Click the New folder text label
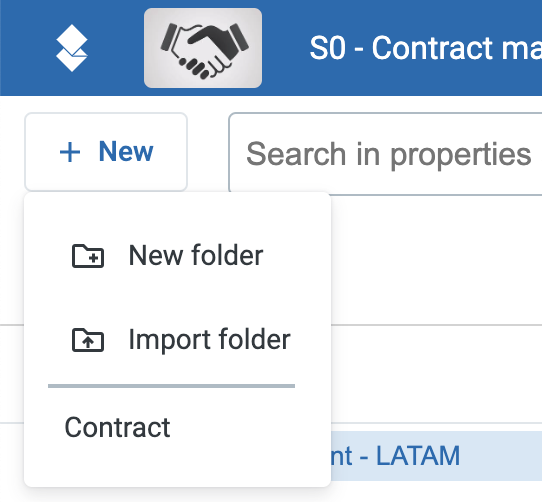Viewport: 542px width, 502px height. pos(196,255)
